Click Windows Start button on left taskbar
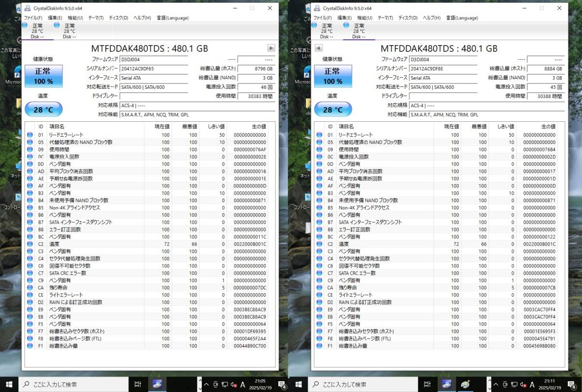This screenshot has height=392, width=582. tap(9, 384)
